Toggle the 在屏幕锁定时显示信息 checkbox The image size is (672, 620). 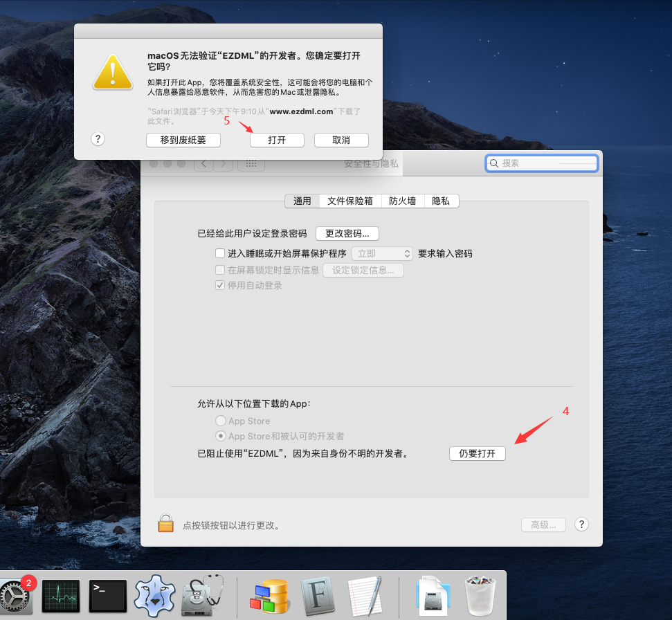coord(220,269)
